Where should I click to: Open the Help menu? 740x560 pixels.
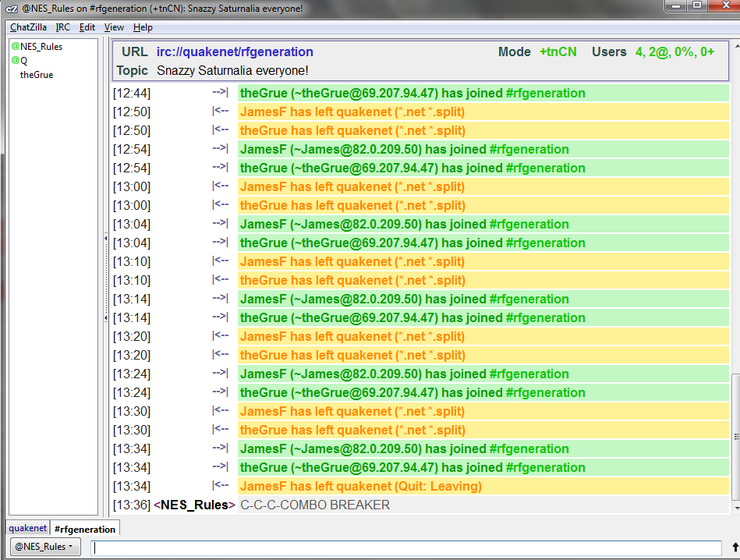pos(143,27)
